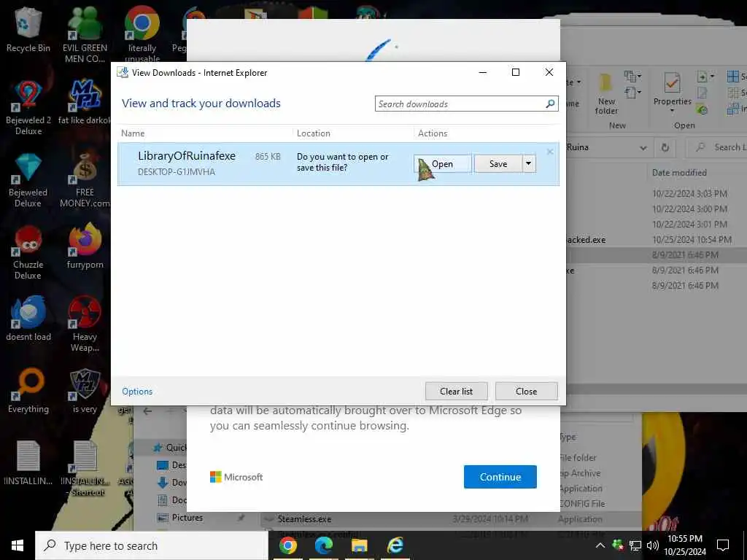Click the File Explorer search box
The height and width of the screenshot is (560, 747).
[x=717, y=147]
